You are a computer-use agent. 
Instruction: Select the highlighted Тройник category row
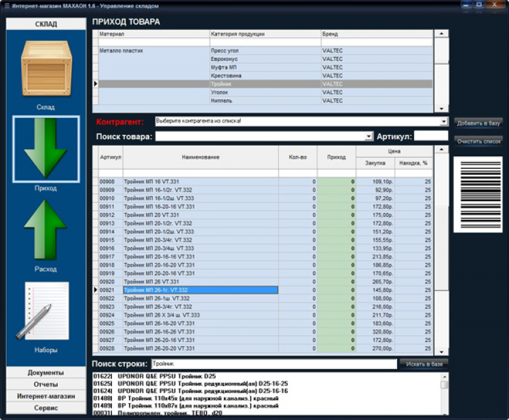pos(265,84)
